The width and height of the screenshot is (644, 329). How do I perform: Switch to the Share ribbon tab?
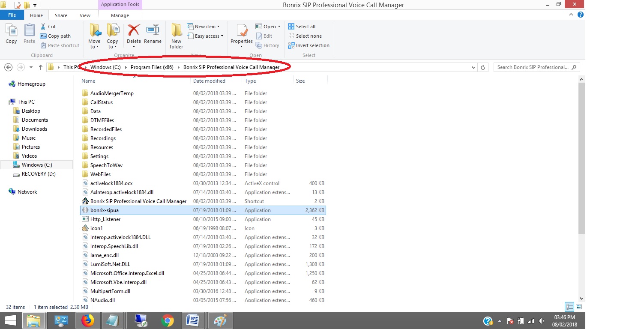point(61,15)
